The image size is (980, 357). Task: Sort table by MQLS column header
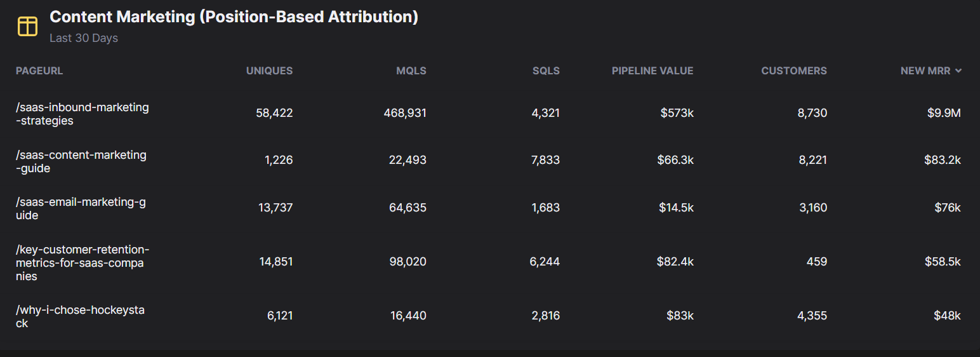click(411, 71)
